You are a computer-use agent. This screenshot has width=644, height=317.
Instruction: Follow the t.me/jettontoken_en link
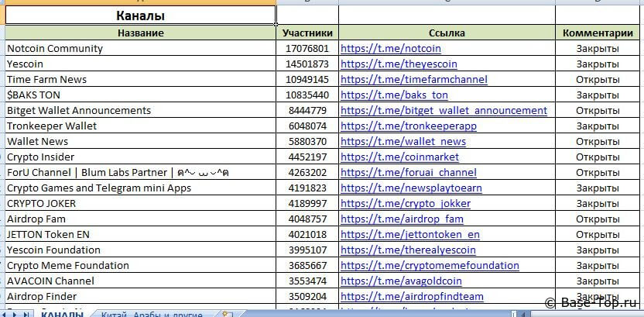click(409, 234)
